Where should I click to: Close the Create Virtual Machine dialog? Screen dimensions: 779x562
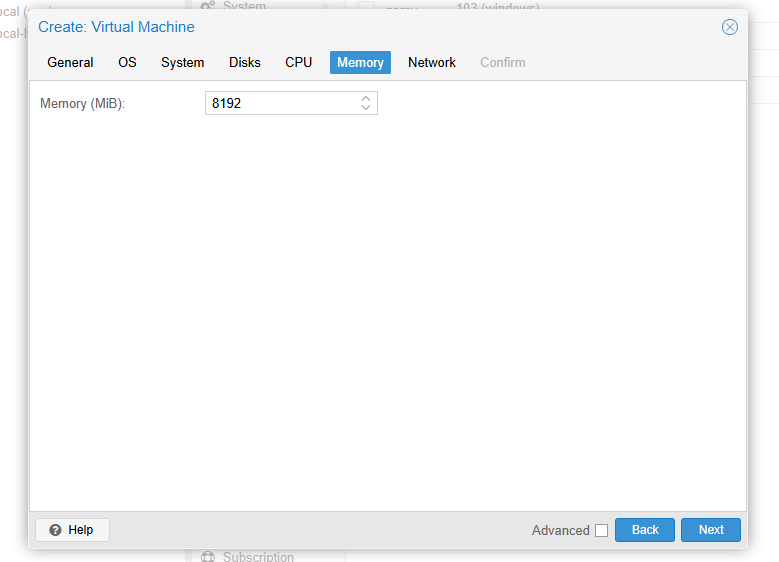(730, 27)
